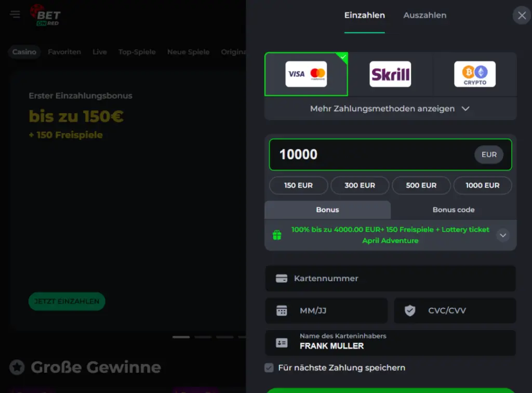This screenshot has height=393, width=532.
Task: Open the Neue Spiele category
Action: (188, 52)
